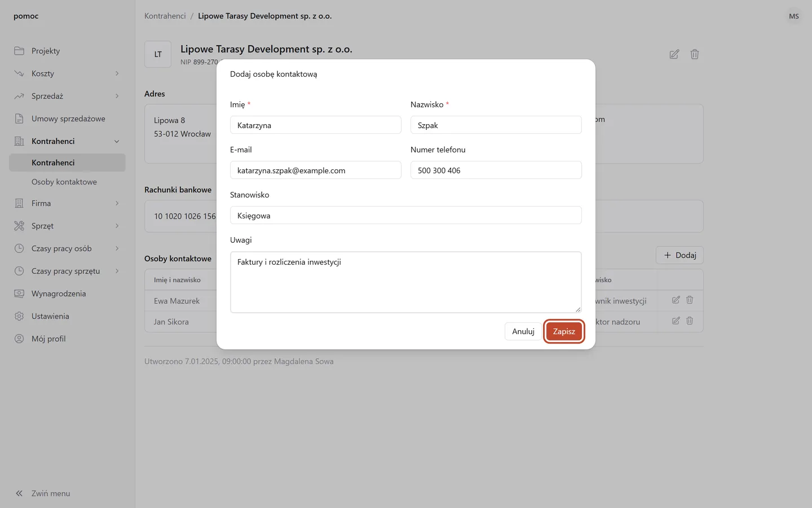Focus the Imię field containing Katarzyna

point(316,125)
